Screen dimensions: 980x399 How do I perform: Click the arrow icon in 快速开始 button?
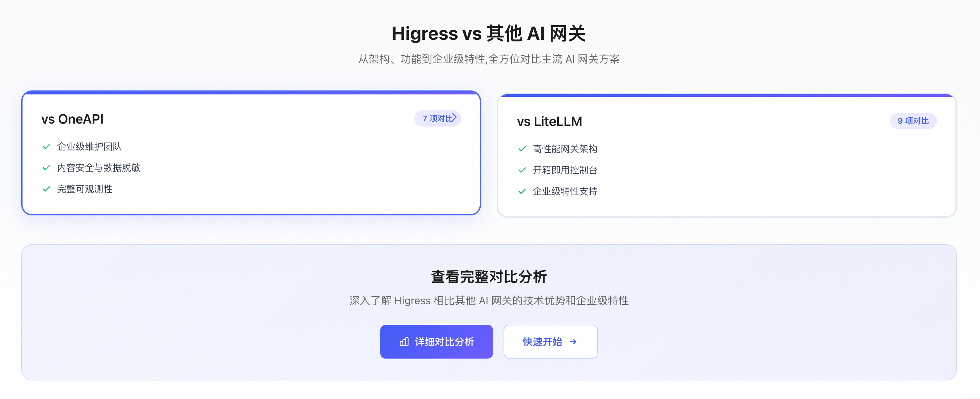[x=573, y=342]
